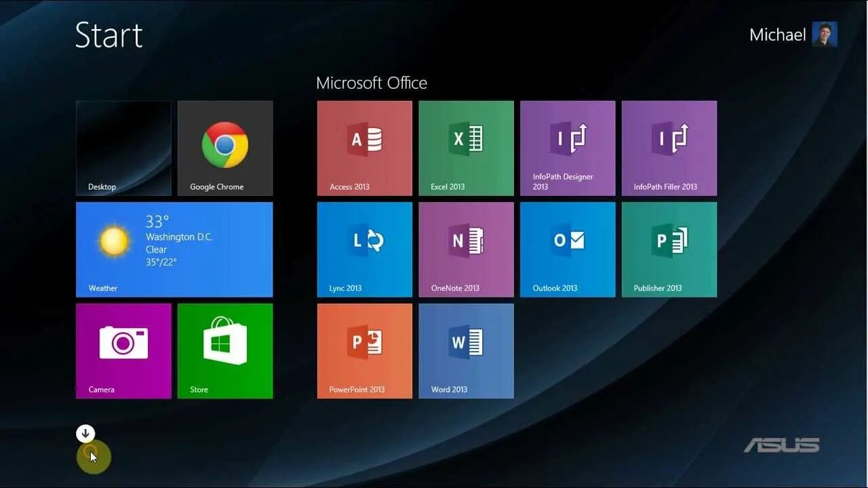868x488 pixels.
Task: Open the Weather tile for Washington D.C.
Action: 174,249
